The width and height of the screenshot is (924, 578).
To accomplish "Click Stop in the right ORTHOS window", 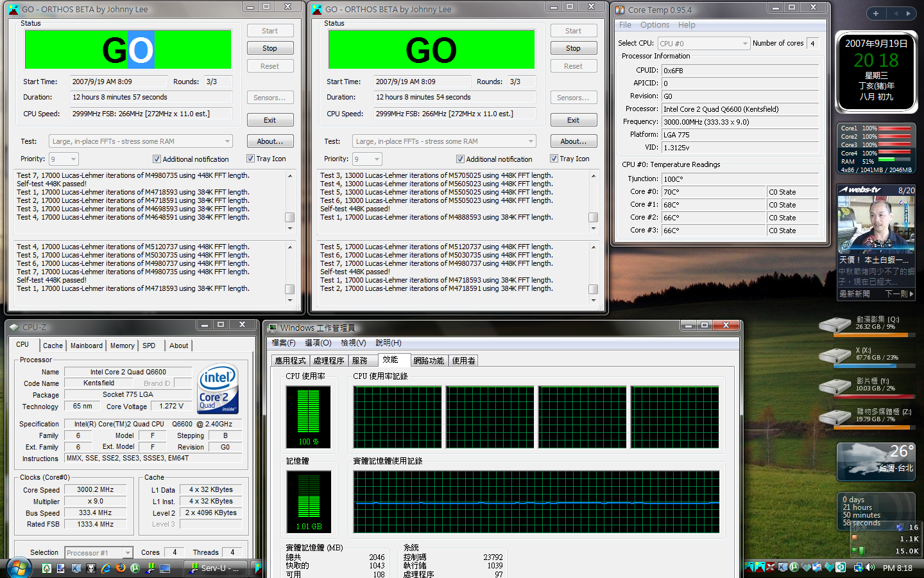I will (x=574, y=48).
